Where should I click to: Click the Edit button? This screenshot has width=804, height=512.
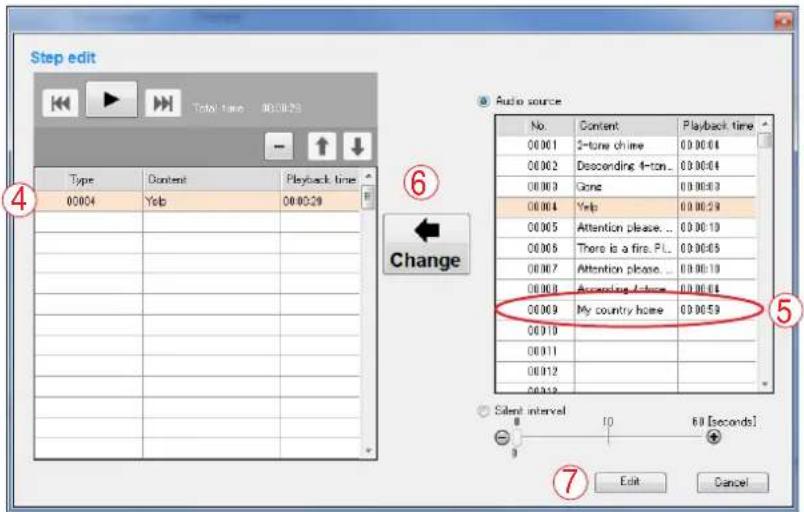[x=630, y=482]
